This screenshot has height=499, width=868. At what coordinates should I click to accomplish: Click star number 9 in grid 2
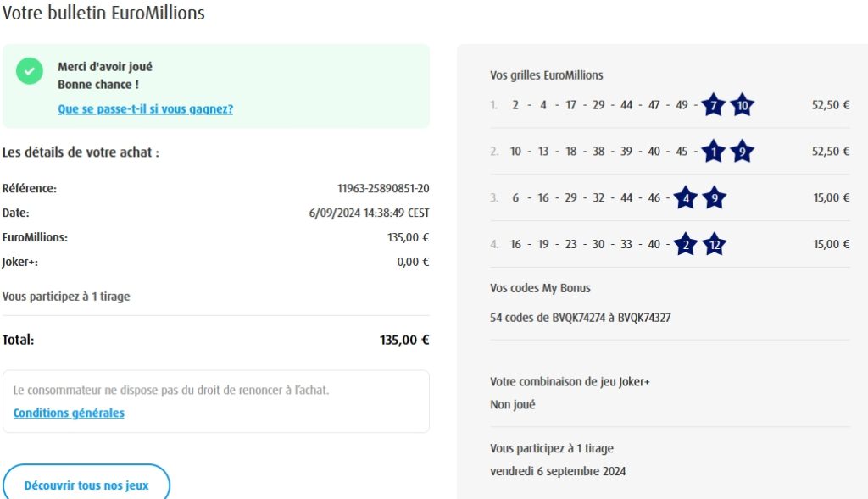(x=742, y=152)
